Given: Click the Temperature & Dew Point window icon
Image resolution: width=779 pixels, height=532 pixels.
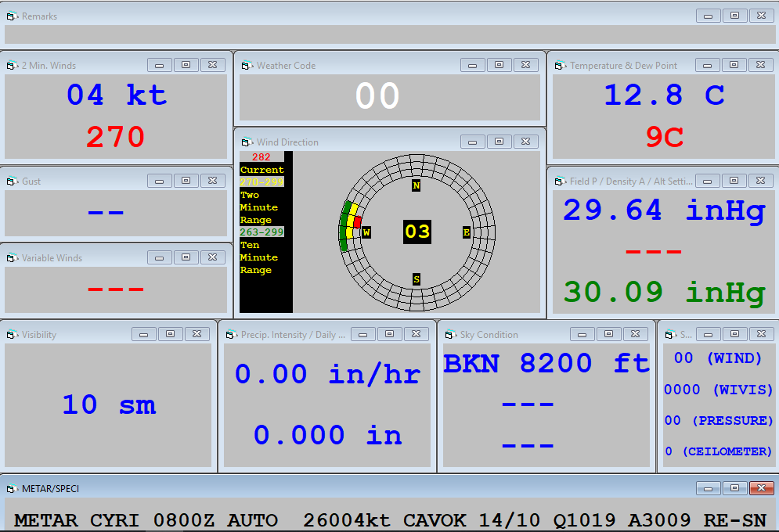Looking at the screenshot, I should [561, 66].
